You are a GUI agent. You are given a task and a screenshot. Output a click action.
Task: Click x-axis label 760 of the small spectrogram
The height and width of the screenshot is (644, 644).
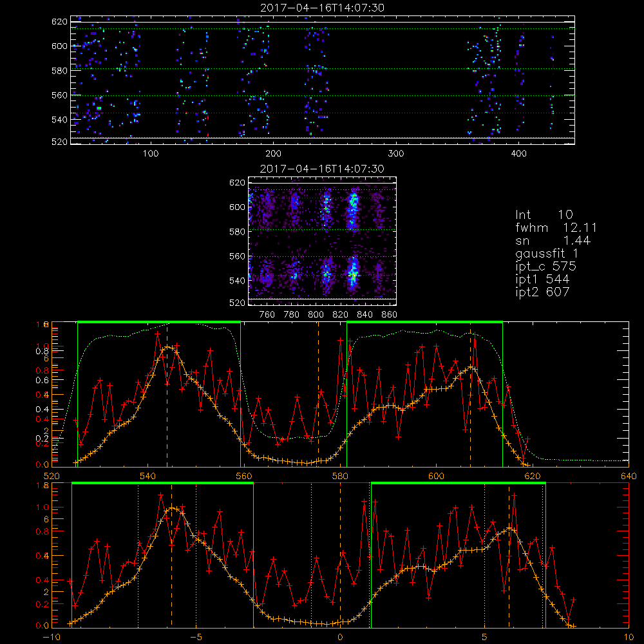(267, 315)
